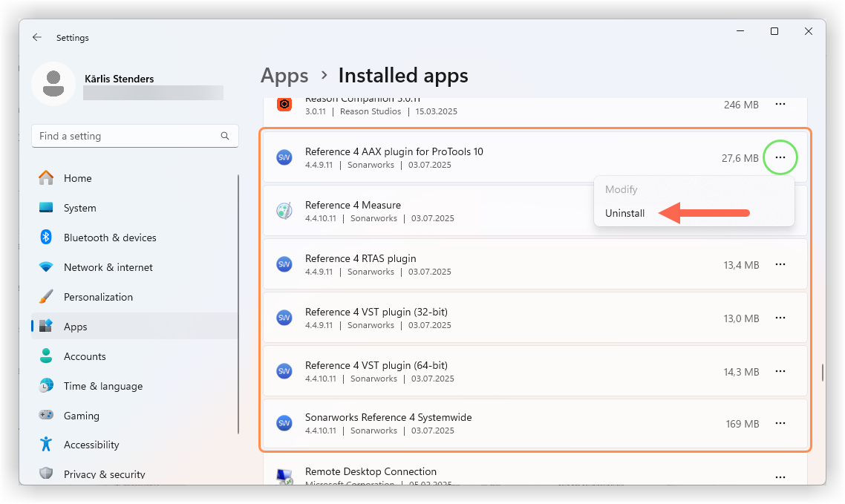
Task: Open more options for VST plugin (64-bit)
Action: 780,371
